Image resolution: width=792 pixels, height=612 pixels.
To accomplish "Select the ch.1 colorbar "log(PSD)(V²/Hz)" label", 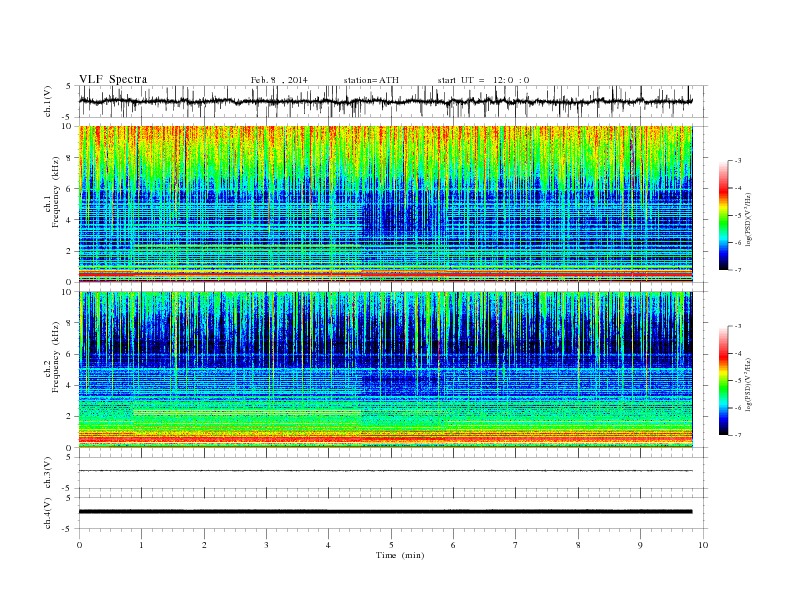I will pyautogui.click(x=748, y=219).
